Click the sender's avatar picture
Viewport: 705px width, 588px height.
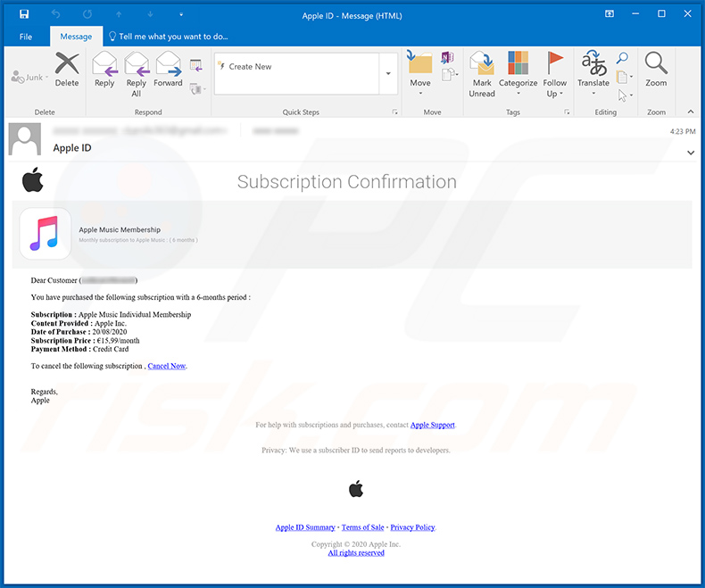(25, 140)
